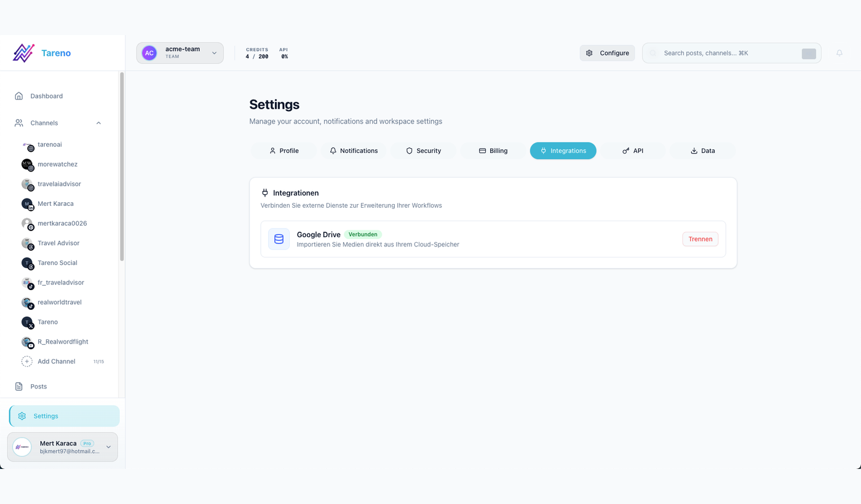Click the Settings gear icon in sidebar
Viewport: 861px width, 504px height.
click(x=22, y=416)
